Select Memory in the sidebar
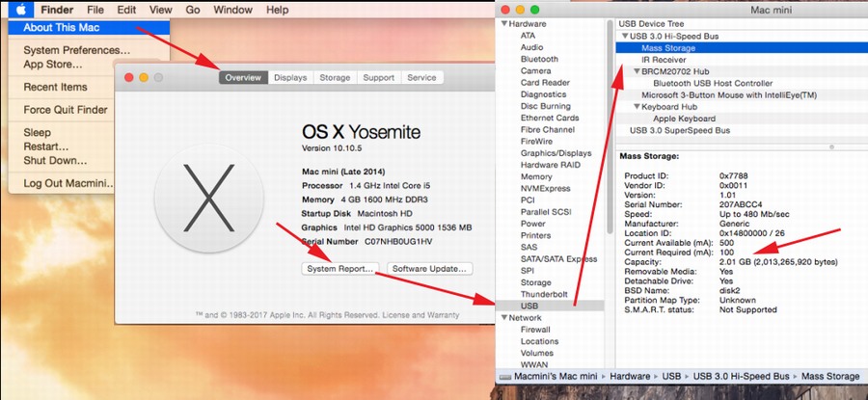 [536, 177]
